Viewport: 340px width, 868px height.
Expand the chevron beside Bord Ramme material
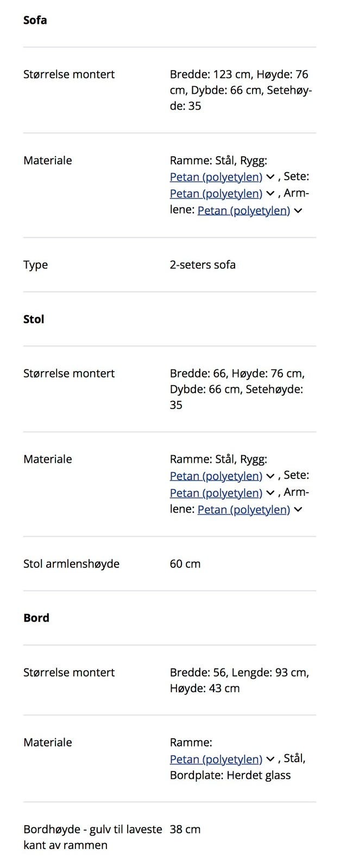coord(270,759)
